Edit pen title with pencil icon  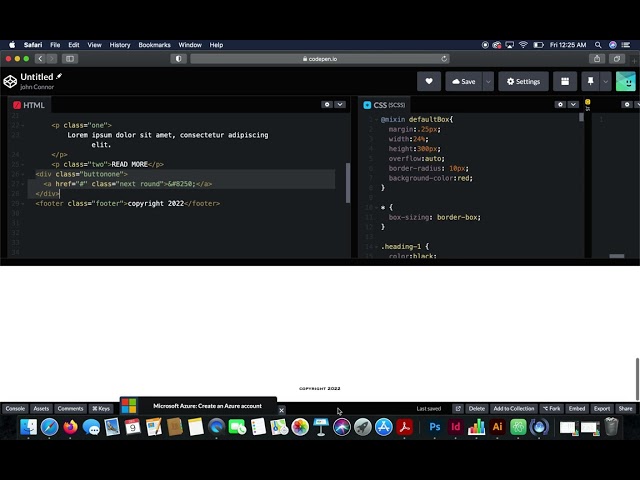tap(59, 76)
